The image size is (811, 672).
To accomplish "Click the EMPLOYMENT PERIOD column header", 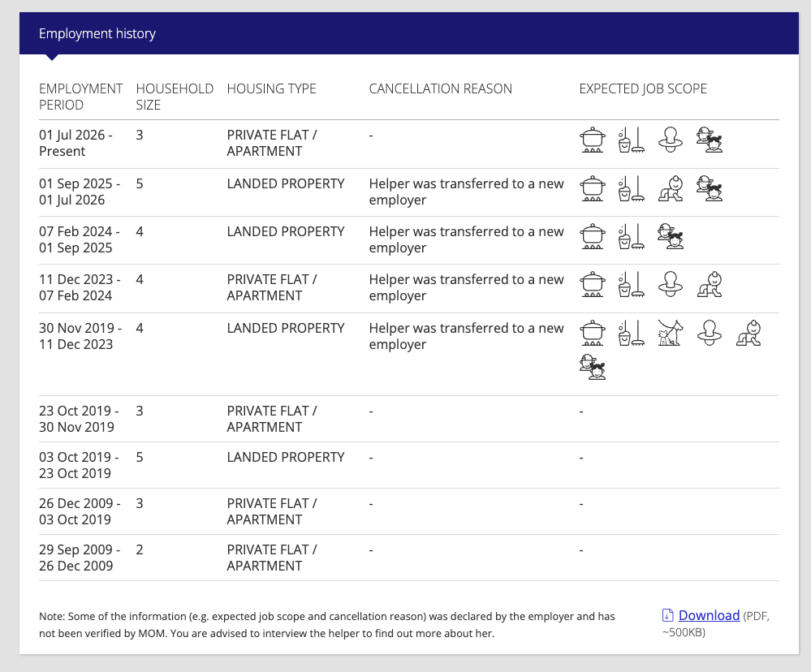I will pos(80,97).
